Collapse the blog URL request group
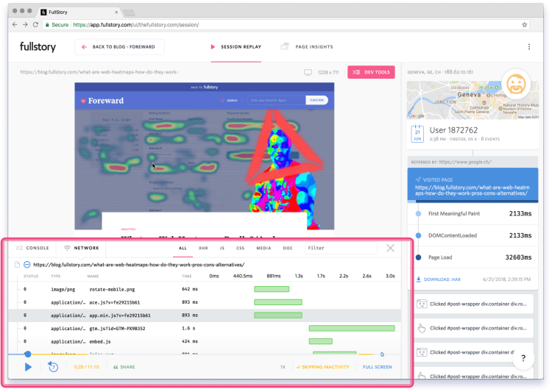The width and height of the screenshot is (552, 392). (26, 265)
